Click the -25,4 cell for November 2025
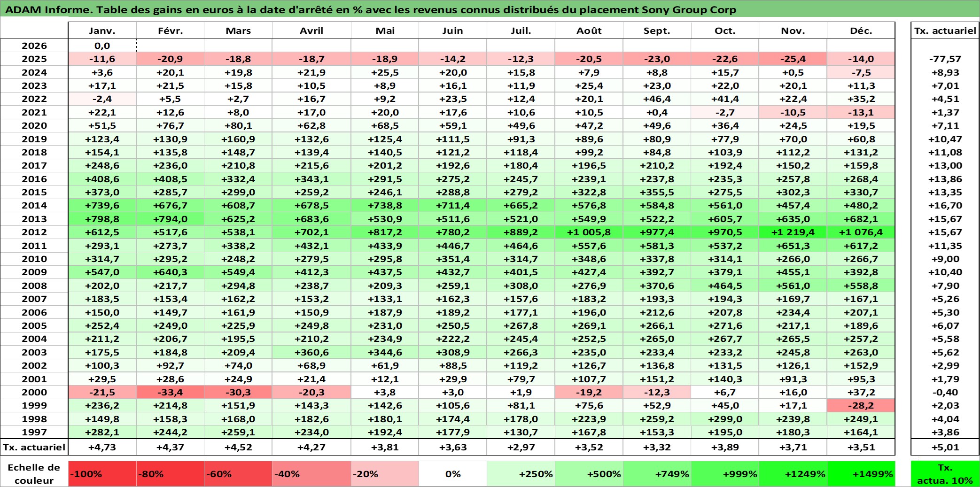The width and height of the screenshot is (980, 487). click(793, 59)
